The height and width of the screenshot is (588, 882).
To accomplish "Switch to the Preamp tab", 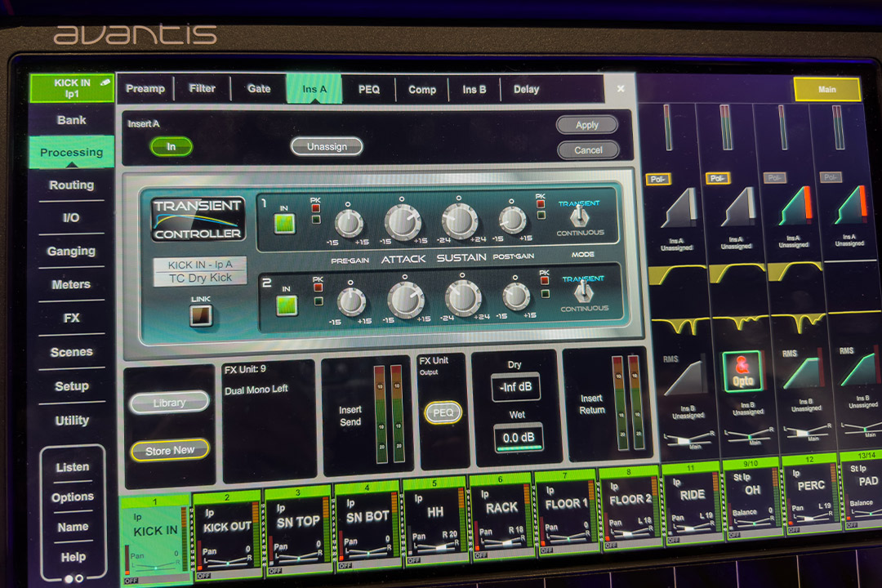I will point(145,88).
